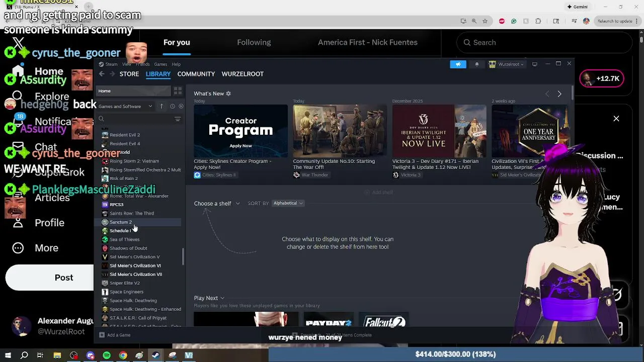Click Adblock Plus extension icon in Chrome

502,21
